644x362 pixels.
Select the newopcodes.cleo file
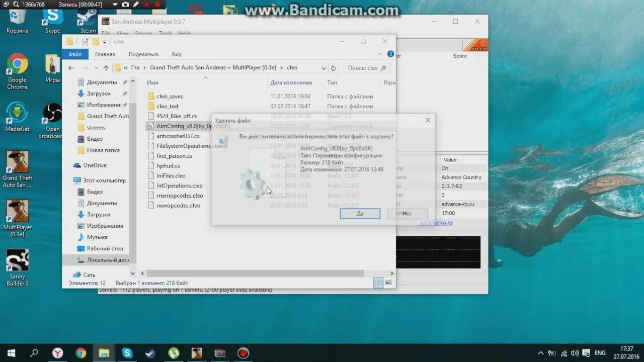pyautogui.click(x=178, y=205)
